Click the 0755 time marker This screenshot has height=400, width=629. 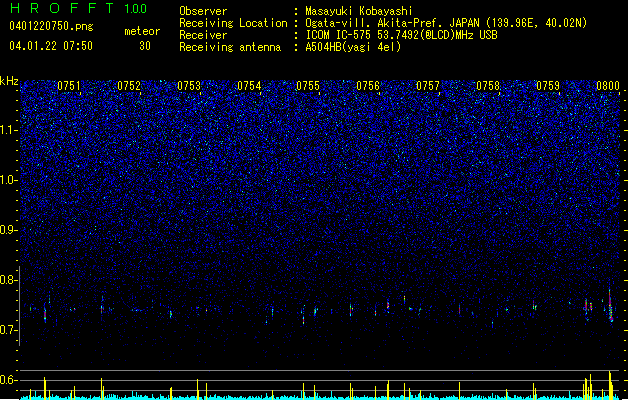point(308,86)
